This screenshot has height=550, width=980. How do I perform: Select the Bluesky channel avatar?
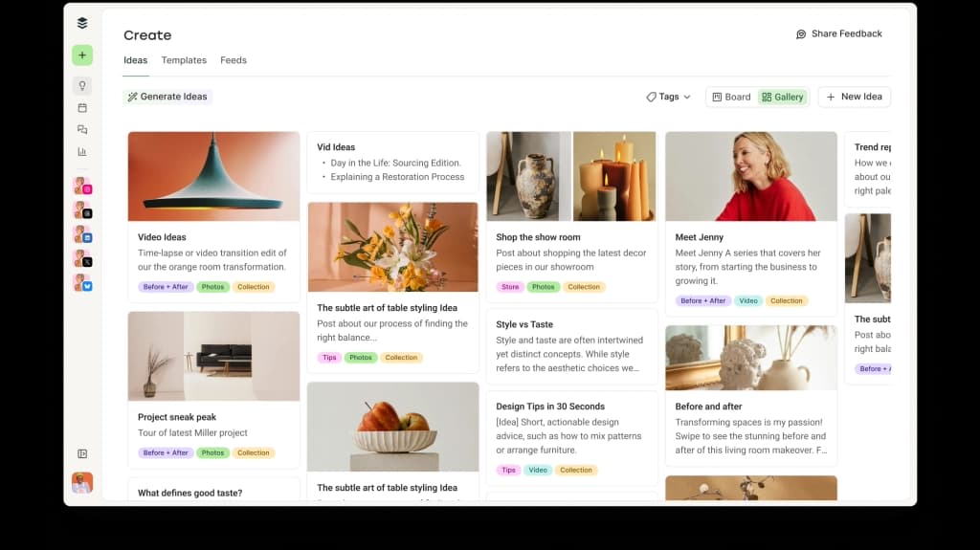(82, 283)
